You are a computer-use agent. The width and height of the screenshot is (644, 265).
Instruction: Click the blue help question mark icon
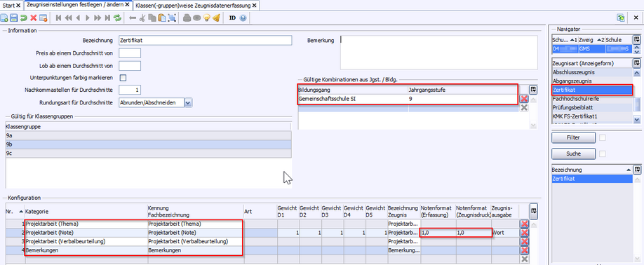point(243,18)
